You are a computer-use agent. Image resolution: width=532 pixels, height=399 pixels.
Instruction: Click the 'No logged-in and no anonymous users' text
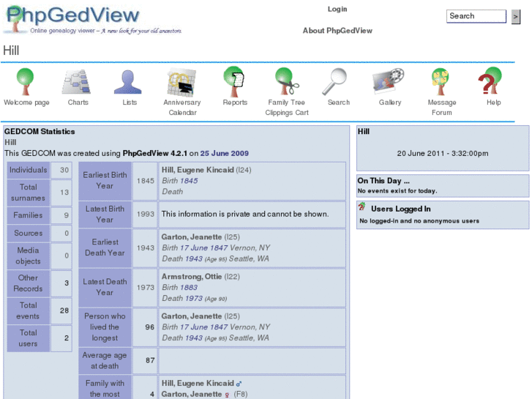tap(419, 220)
